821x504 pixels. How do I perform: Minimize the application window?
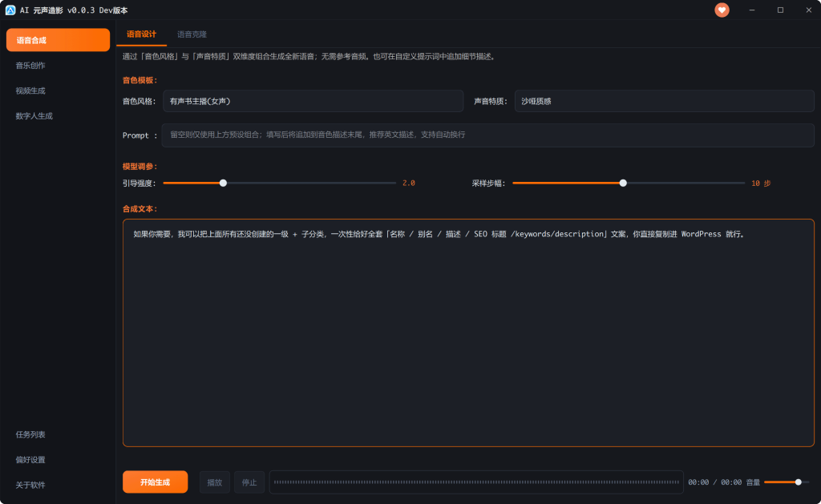(x=752, y=10)
